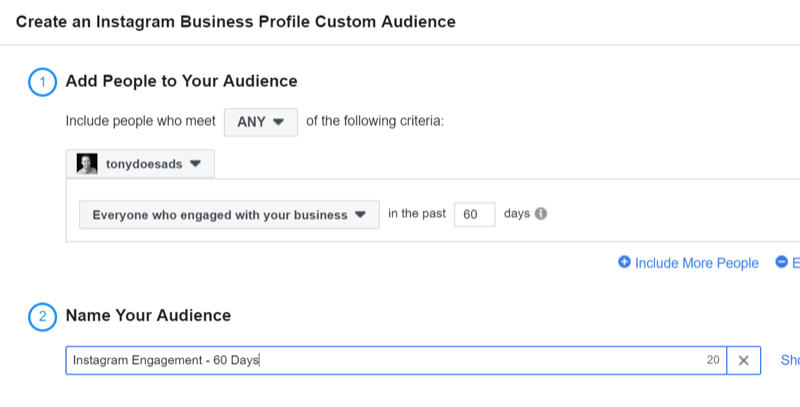Click the tonydoesads profile avatar
Screen dimensions: 800x407
coord(87,164)
